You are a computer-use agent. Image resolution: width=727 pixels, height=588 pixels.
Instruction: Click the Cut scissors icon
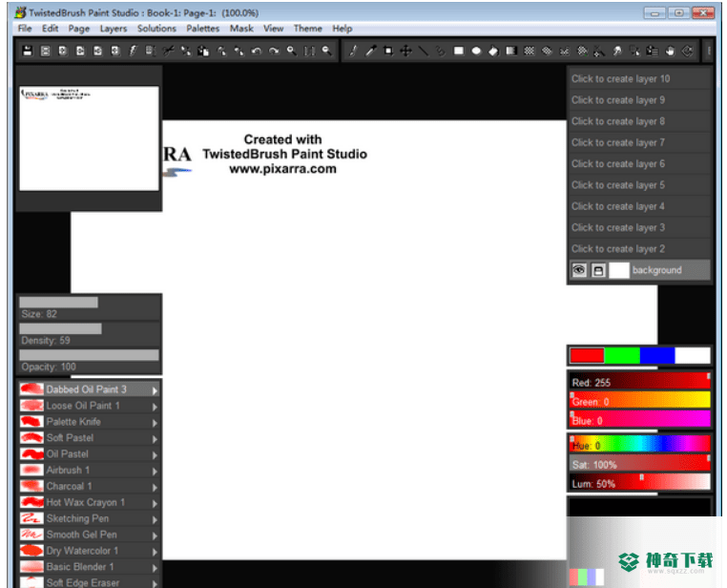tap(168, 51)
